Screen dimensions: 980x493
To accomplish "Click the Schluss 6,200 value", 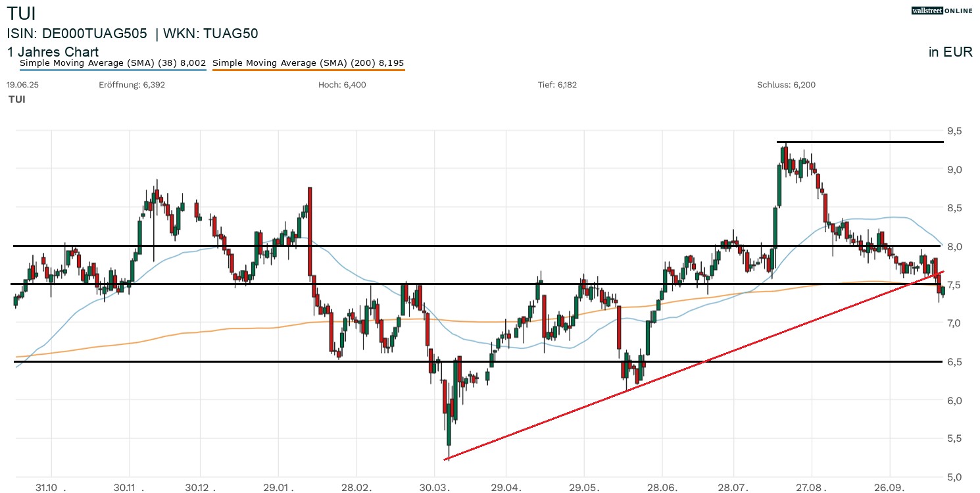I will (x=786, y=85).
